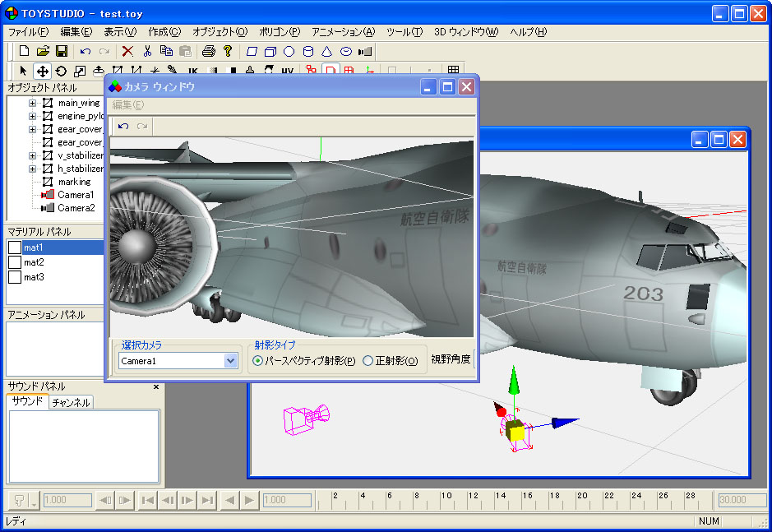The image size is (772, 532).
Task: Create a plane primitive from the toolbar
Action: [x=252, y=51]
